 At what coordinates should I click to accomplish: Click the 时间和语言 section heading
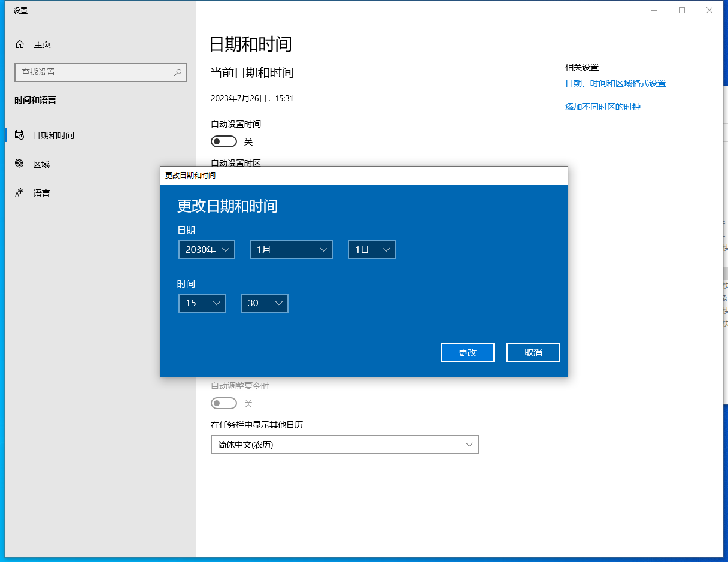35,100
